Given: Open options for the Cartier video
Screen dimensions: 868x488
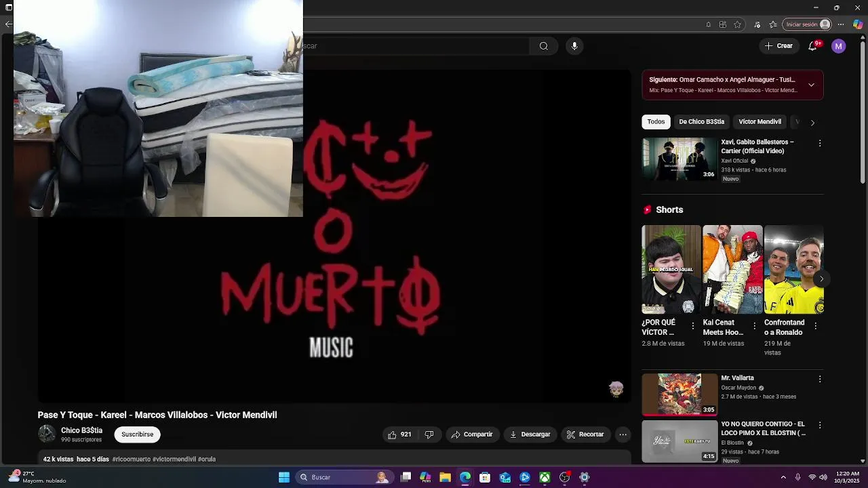Looking at the screenshot, I should (820, 144).
